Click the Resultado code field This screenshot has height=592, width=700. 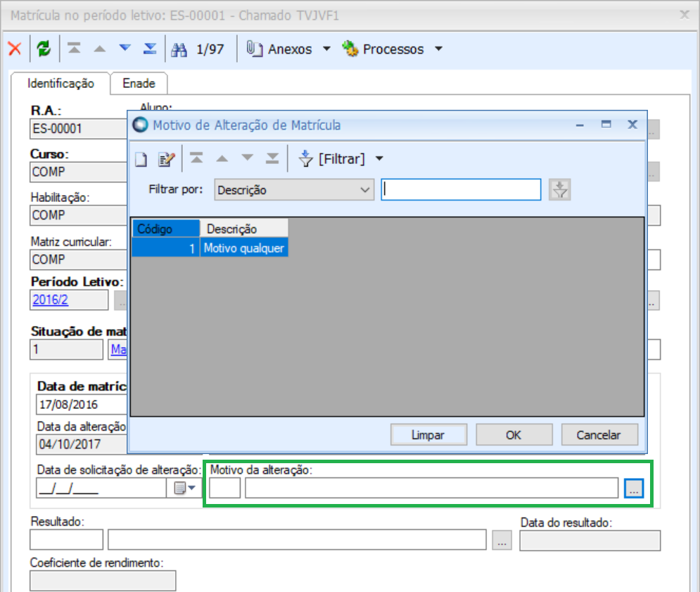67,540
